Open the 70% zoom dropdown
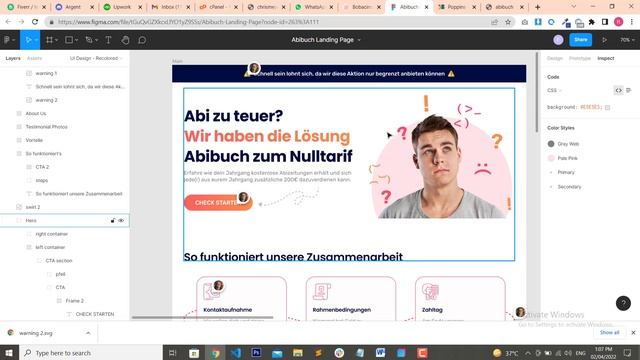Viewport: 640px width, 360px height. coord(627,40)
